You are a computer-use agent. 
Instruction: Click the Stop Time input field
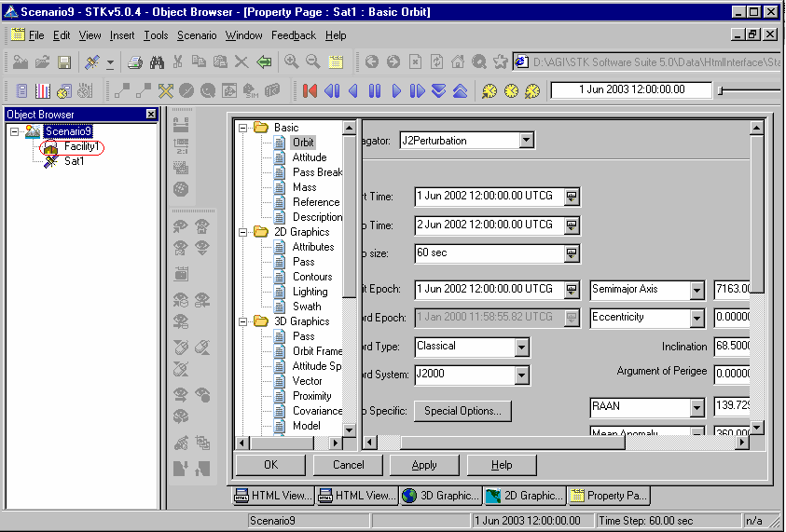point(490,225)
